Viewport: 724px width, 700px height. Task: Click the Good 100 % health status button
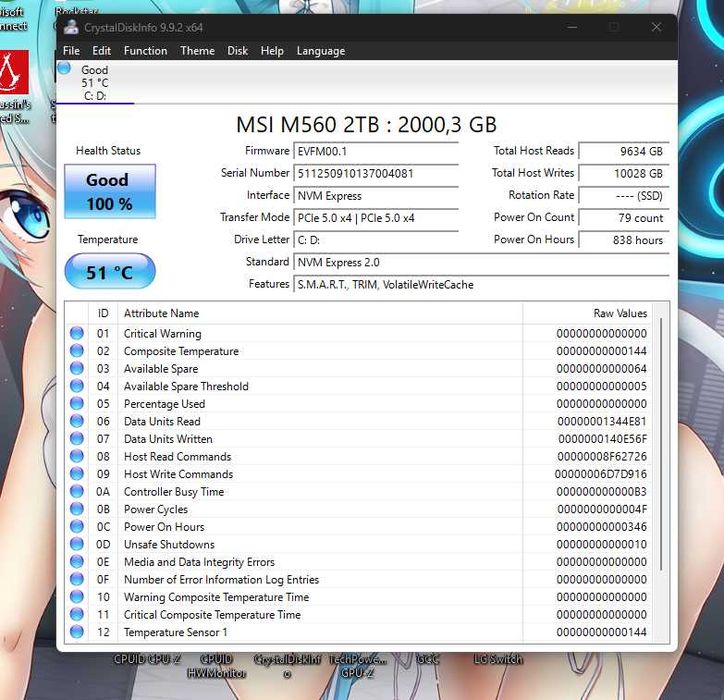point(110,192)
